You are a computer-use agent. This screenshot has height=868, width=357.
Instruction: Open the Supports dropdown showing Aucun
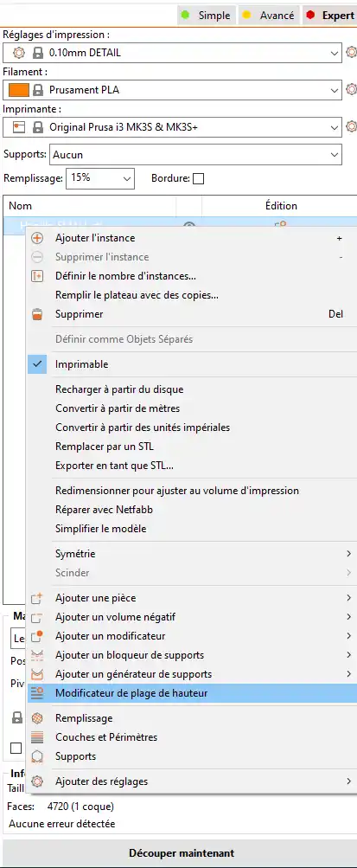pos(195,154)
